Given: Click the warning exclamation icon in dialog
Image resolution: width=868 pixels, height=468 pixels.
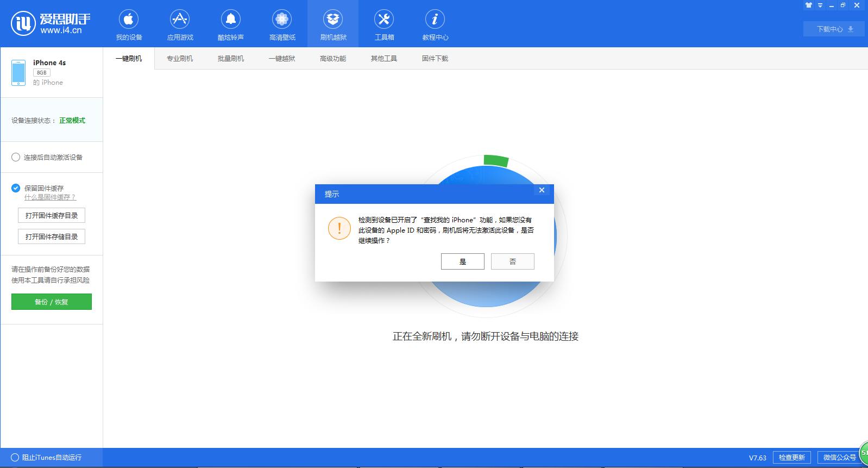Looking at the screenshot, I should (339, 228).
